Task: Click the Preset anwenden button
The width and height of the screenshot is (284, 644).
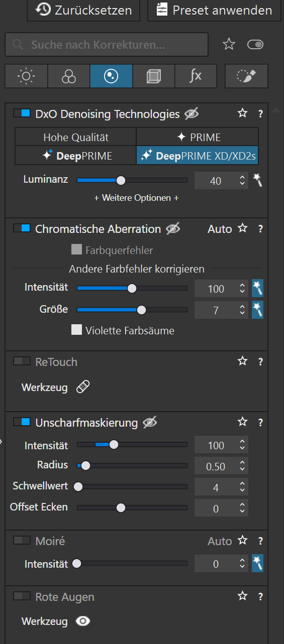Action: point(214,10)
